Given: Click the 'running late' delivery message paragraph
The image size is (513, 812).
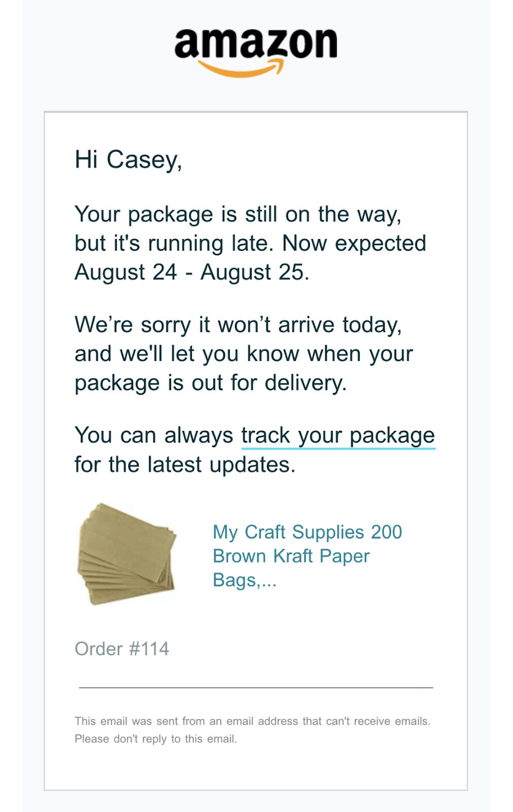Looking at the screenshot, I should coord(250,244).
